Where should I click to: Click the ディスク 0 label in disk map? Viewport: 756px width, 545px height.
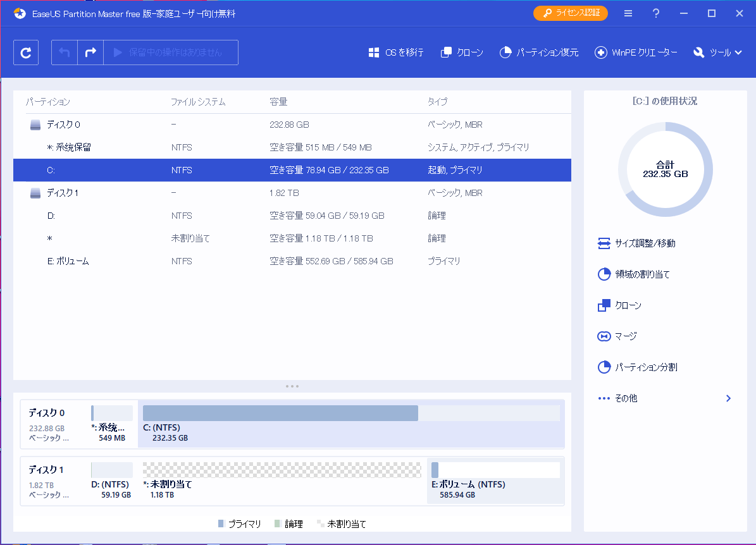coord(46,413)
